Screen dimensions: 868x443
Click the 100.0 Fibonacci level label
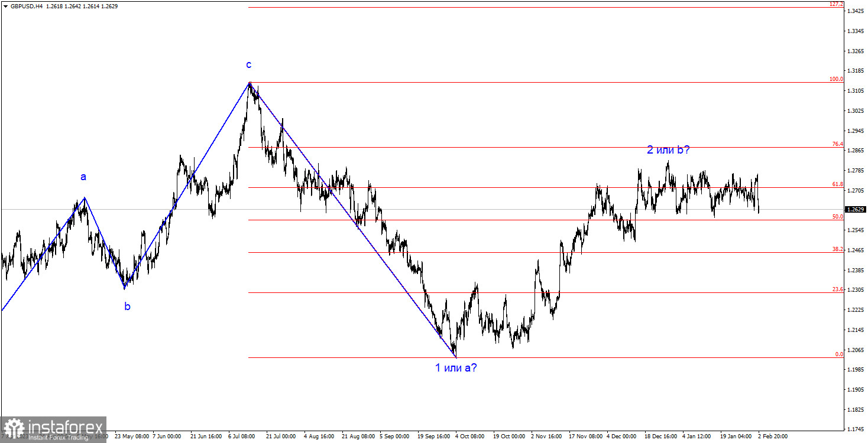pyautogui.click(x=836, y=79)
